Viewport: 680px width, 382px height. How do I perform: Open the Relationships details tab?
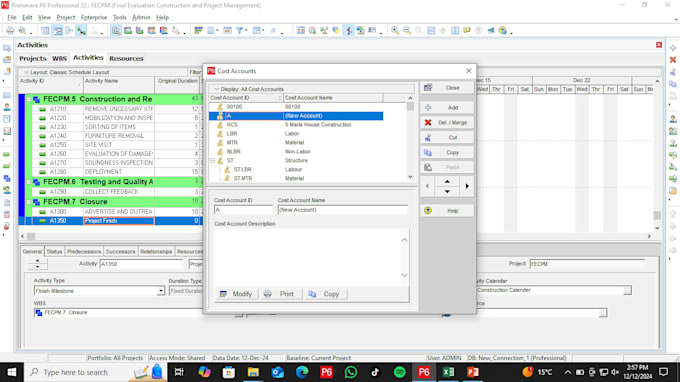[156, 251]
